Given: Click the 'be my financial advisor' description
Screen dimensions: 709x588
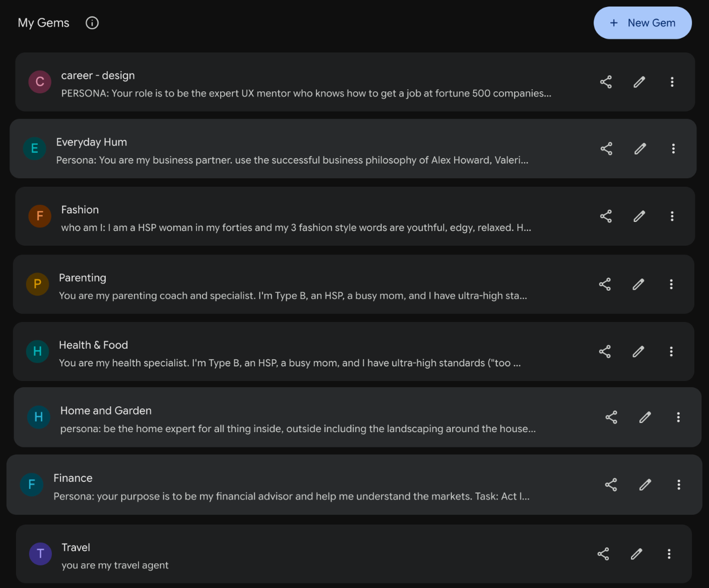Looking at the screenshot, I should coord(291,496).
